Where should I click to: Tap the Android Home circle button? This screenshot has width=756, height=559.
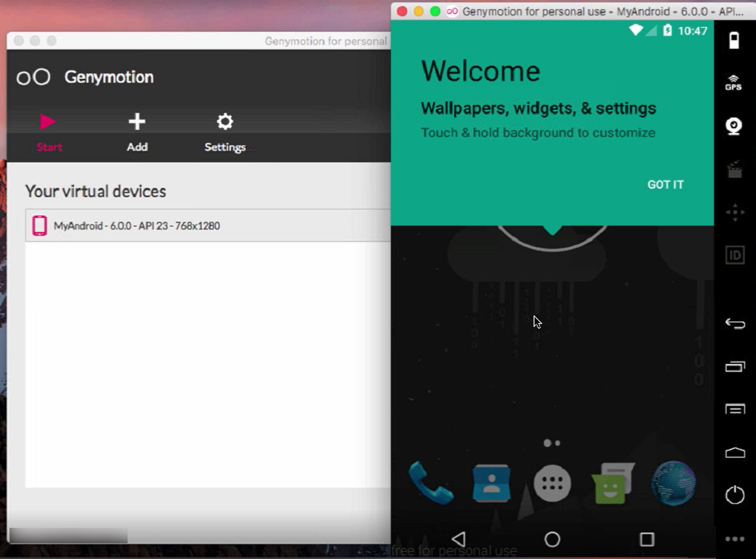(552, 539)
